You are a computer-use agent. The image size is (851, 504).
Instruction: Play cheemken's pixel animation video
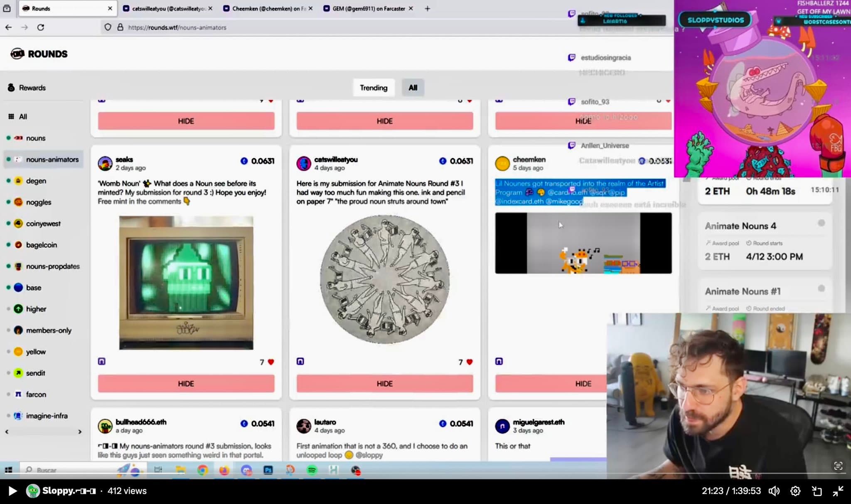[x=583, y=243]
